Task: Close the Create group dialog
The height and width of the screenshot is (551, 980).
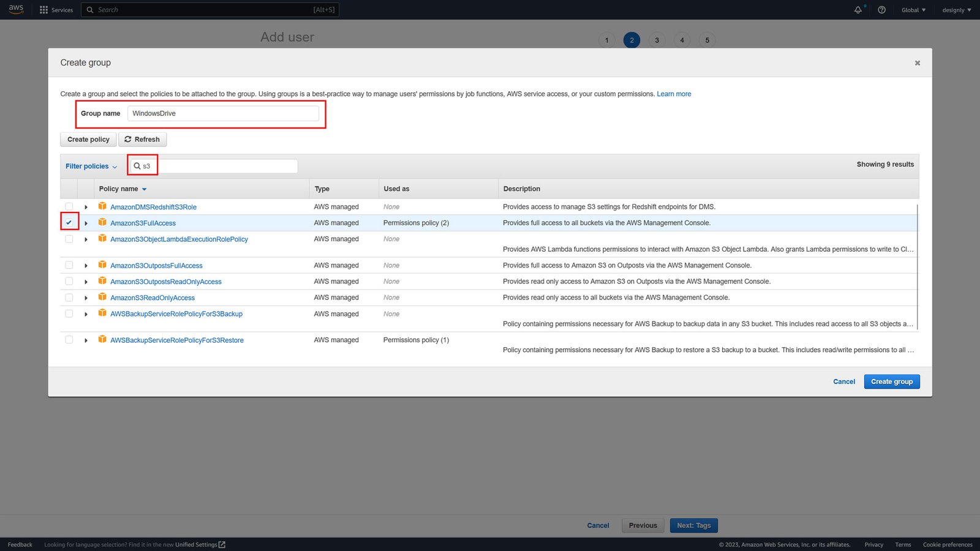Action: [917, 63]
